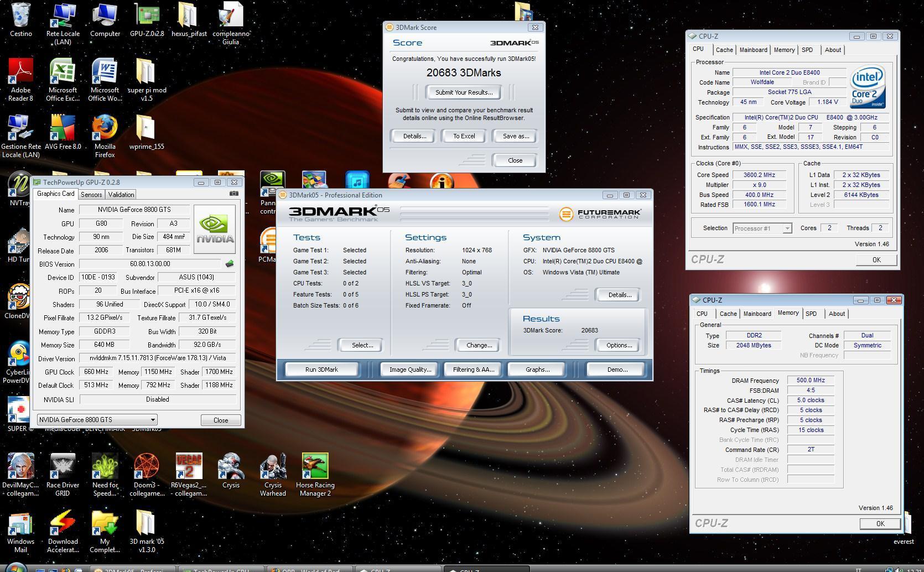Launch Microsoft Office Word shortcut

[105, 80]
